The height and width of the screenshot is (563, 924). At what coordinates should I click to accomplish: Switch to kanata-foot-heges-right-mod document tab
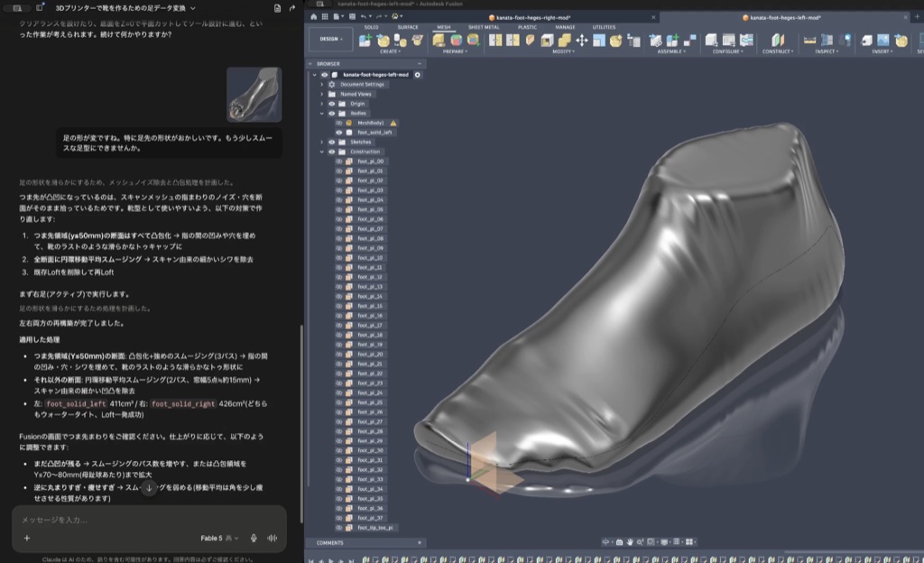(x=533, y=18)
